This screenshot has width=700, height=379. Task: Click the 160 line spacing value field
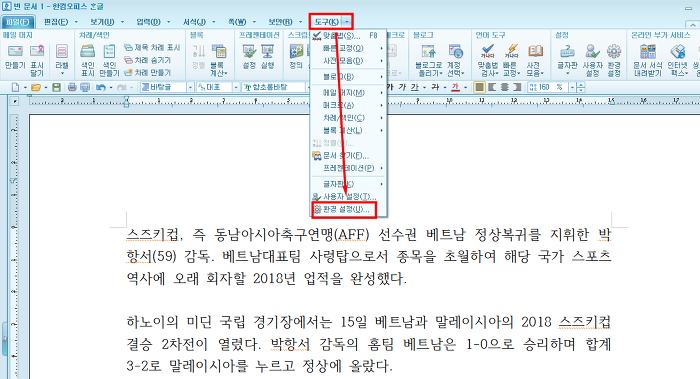tap(548, 87)
